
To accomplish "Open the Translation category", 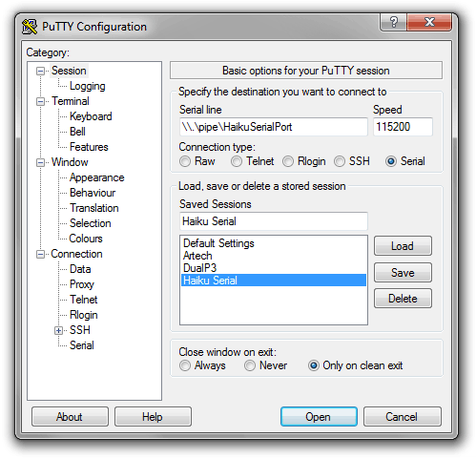I will click(94, 208).
